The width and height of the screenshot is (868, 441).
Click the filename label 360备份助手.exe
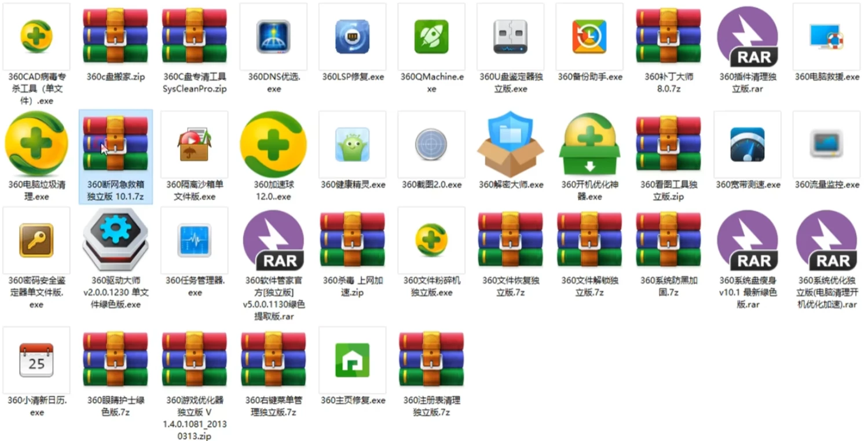[x=589, y=76]
